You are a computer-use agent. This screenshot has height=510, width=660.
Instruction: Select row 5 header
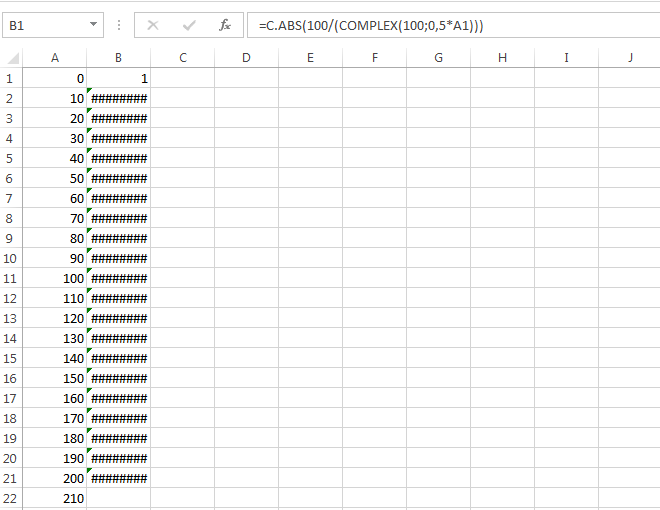tap(10, 158)
